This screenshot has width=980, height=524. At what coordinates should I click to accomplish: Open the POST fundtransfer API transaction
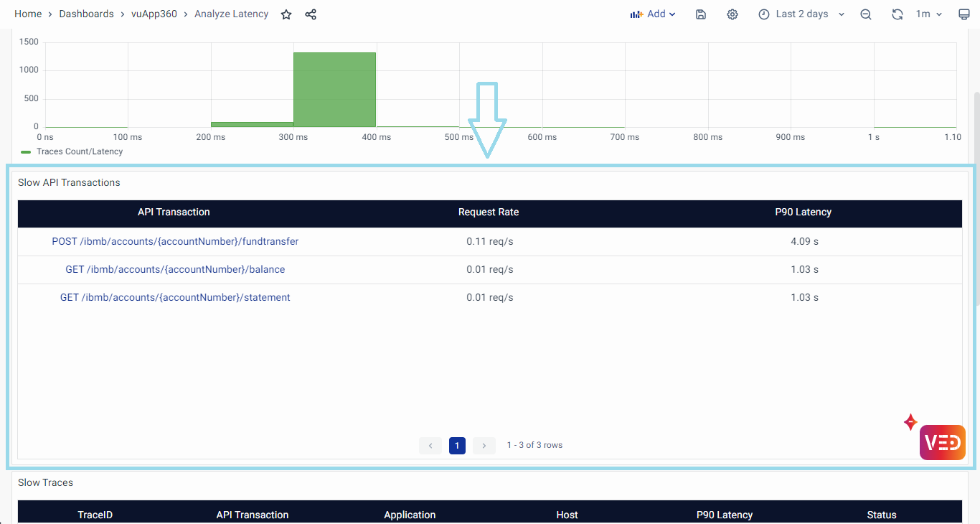175,242
